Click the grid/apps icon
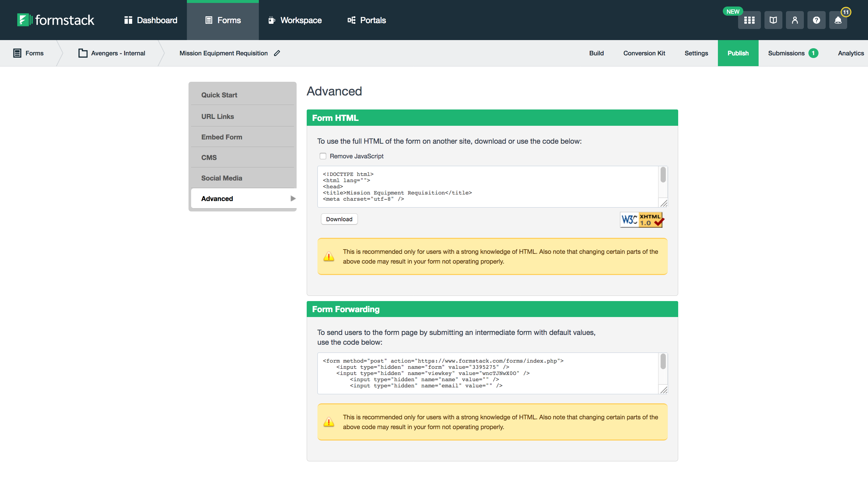Image resolution: width=868 pixels, height=477 pixels. [749, 19]
